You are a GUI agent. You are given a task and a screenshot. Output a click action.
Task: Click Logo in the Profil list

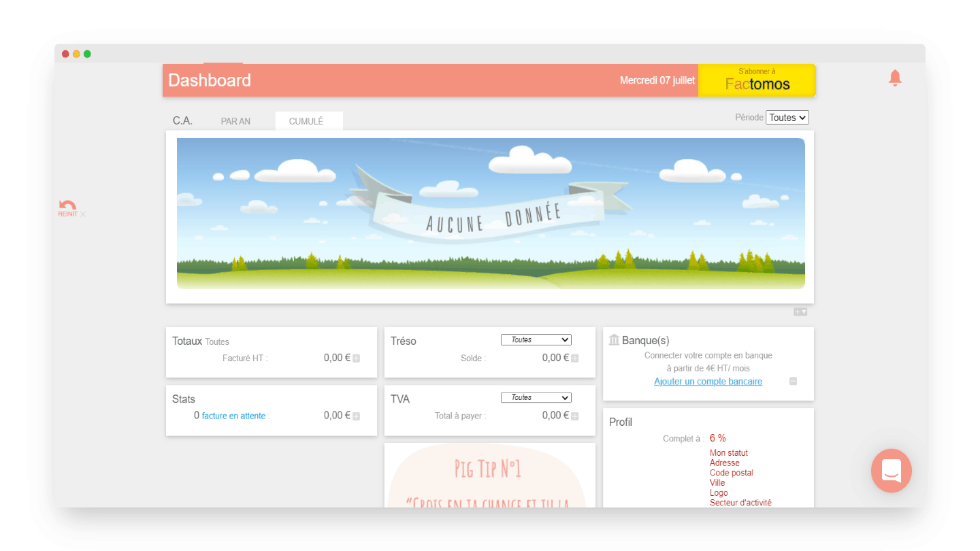(x=719, y=493)
